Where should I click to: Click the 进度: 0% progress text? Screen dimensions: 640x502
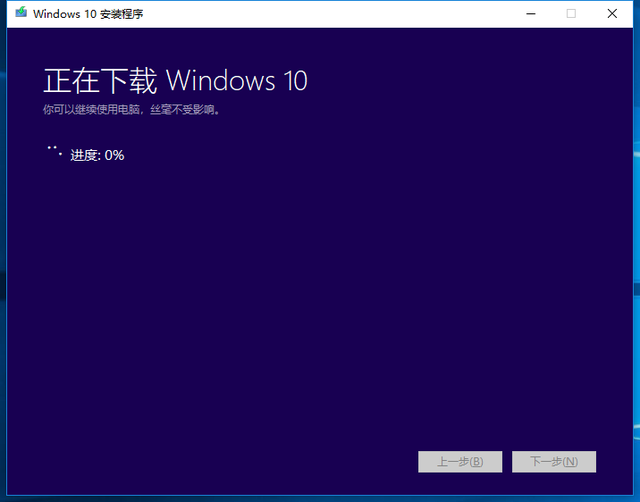click(x=97, y=155)
